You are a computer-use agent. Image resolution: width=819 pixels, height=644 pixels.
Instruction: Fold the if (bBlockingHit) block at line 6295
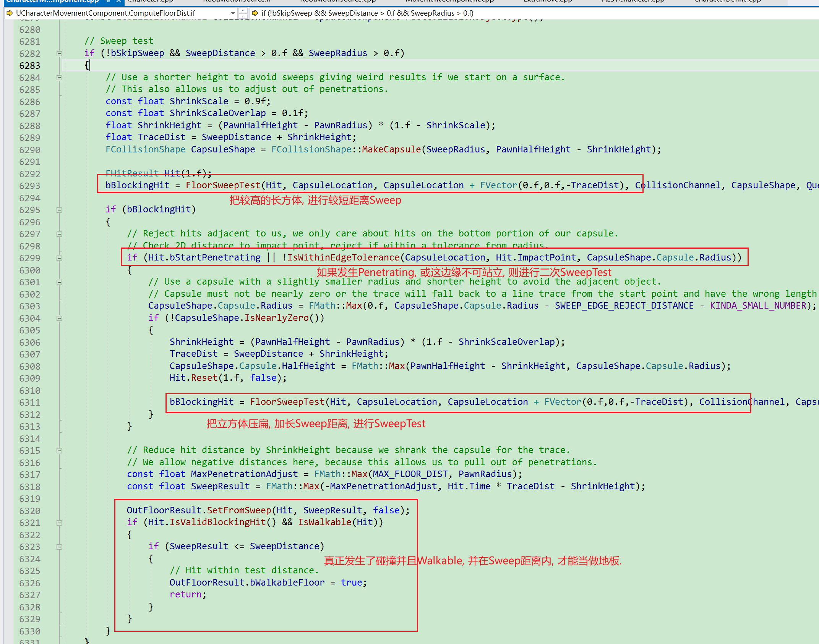tap(59, 210)
